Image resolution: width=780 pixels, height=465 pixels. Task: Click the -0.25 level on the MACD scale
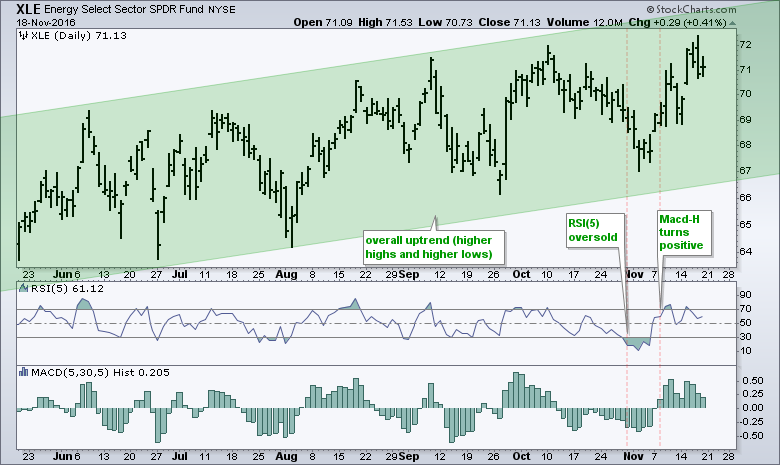coord(751,422)
